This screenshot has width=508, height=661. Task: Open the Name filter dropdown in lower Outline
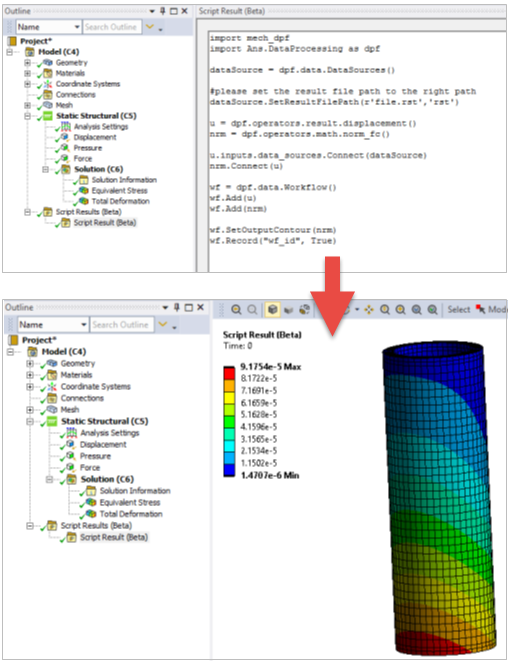coord(53,325)
